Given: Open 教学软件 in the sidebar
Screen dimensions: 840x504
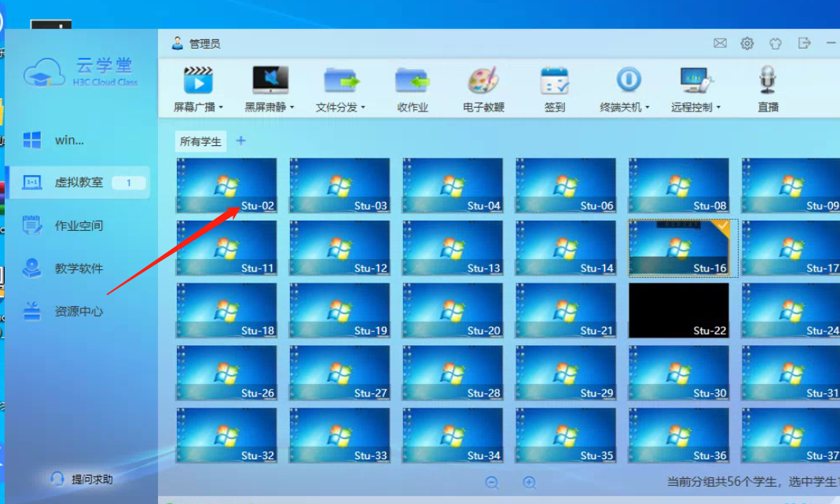Looking at the screenshot, I should (79, 268).
